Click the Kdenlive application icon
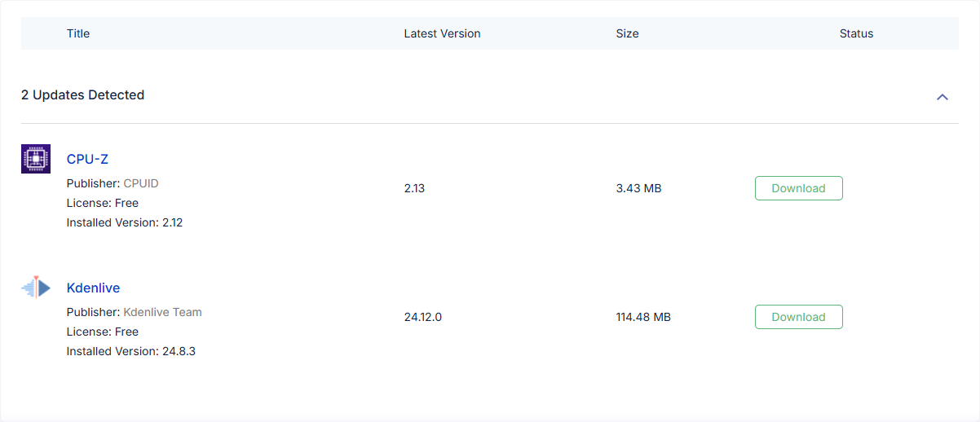Image resolution: width=980 pixels, height=422 pixels. point(36,287)
